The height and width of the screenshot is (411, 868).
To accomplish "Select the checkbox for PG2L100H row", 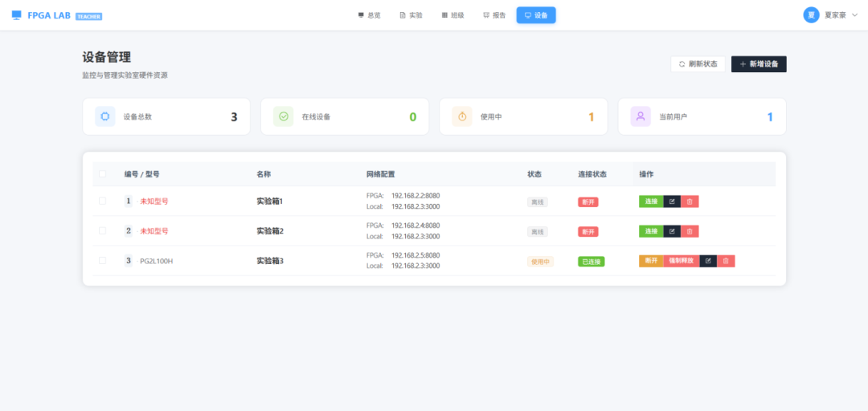I will point(102,260).
